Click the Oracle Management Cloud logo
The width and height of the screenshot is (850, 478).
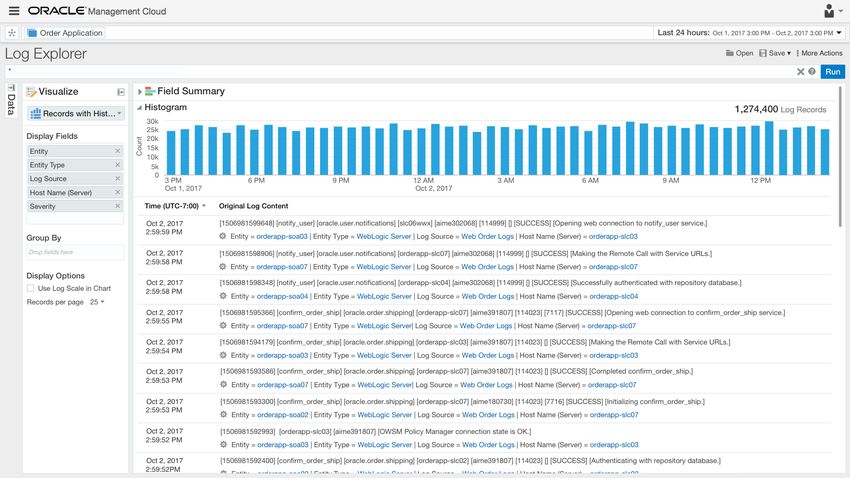pos(97,11)
